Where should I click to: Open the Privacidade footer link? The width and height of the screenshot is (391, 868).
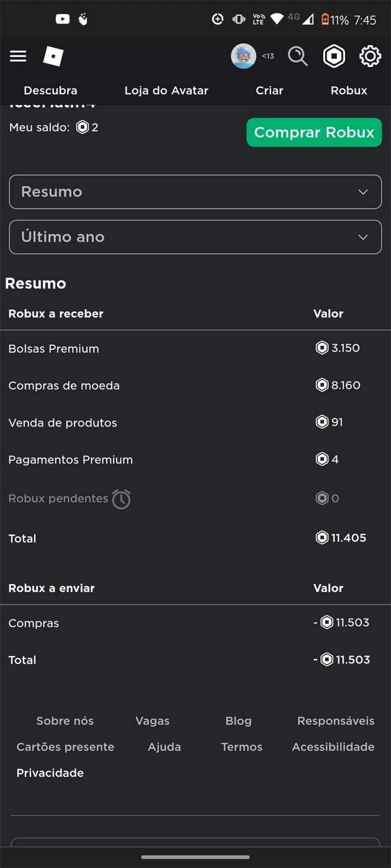pos(50,773)
